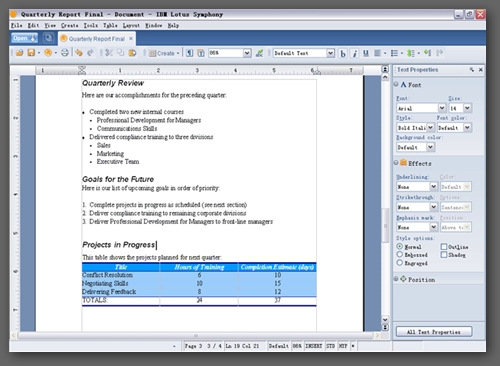
Task: Click the Open folder icon in toolbar
Action: [19, 53]
